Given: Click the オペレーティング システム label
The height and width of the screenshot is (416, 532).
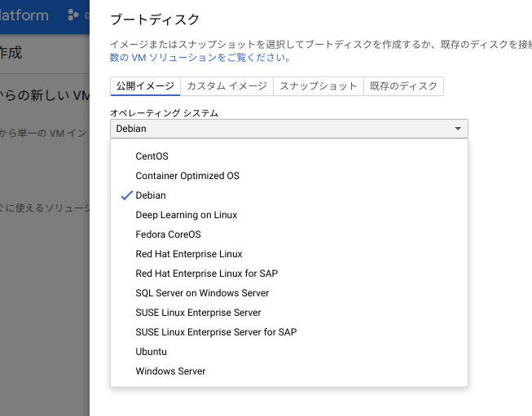Looking at the screenshot, I should click(x=164, y=113).
